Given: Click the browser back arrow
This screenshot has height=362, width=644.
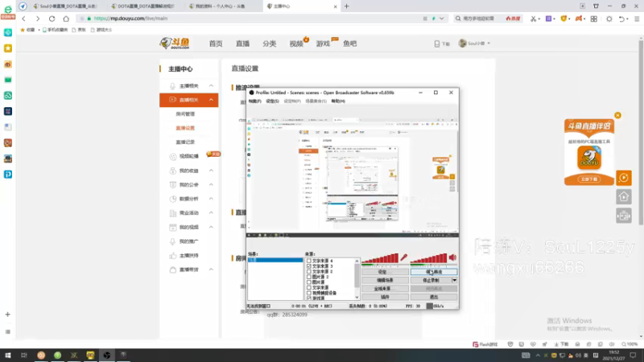Looking at the screenshot, I should [24, 19].
